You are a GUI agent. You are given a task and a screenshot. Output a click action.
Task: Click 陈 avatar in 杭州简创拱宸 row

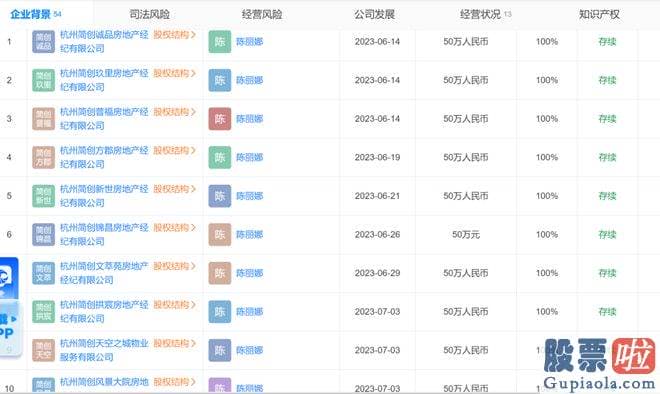(220, 312)
